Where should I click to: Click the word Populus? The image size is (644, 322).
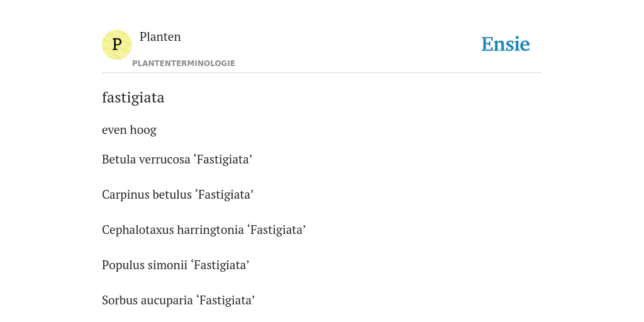(122, 265)
